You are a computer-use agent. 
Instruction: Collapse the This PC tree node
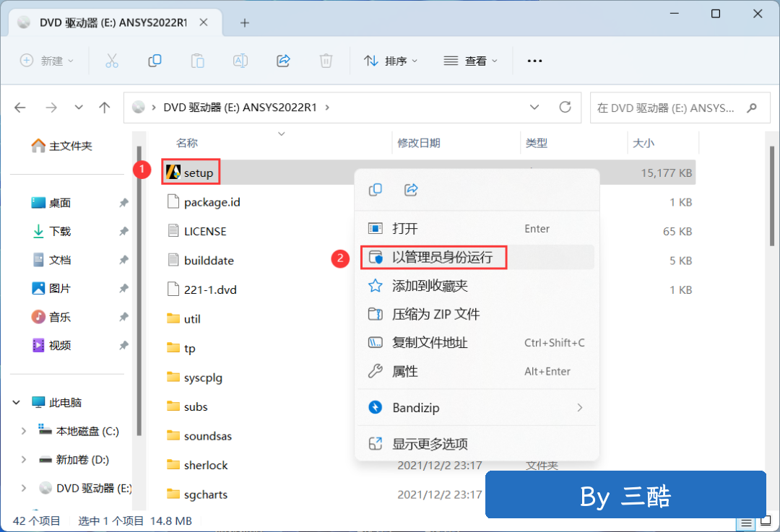point(17,402)
